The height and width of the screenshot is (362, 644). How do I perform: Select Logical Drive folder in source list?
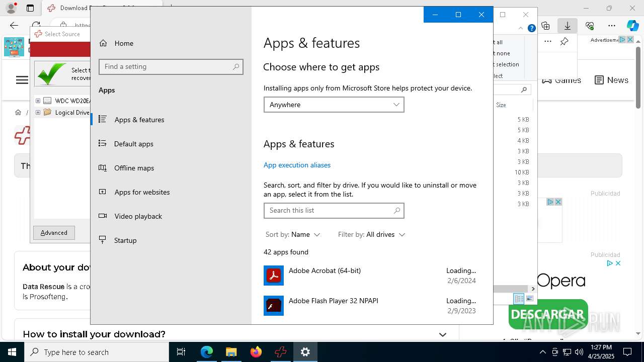(66, 113)
